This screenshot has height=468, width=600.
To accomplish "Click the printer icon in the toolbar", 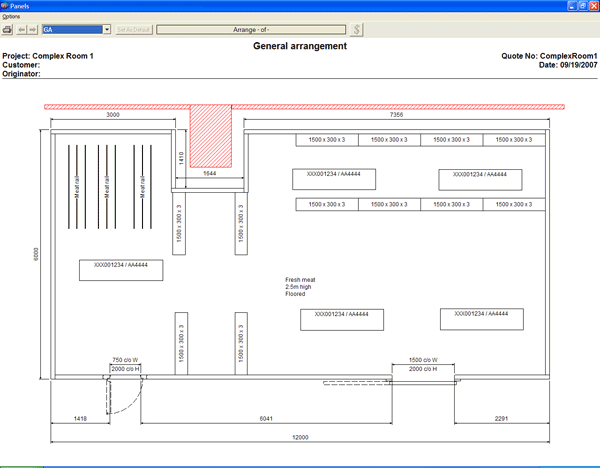I will click(x=8, y=29).
